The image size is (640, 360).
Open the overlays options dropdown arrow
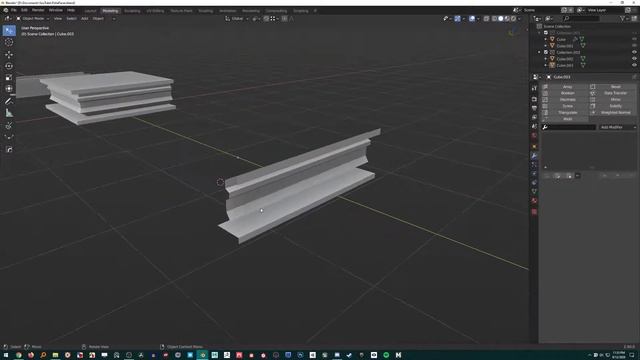pyautogui.click(x=478, y=18)
